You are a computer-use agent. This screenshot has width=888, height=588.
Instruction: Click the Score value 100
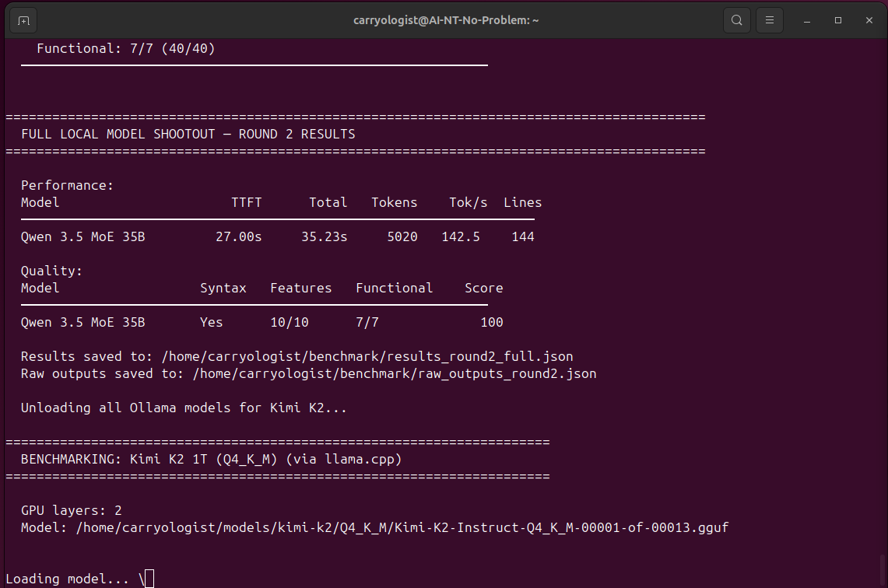pyautogui.click(x=492, y=322)
